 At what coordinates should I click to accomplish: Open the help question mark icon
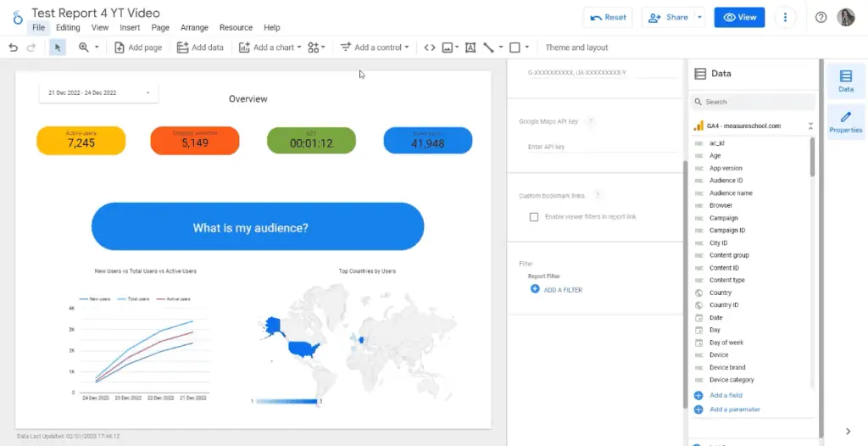[821, 17]
